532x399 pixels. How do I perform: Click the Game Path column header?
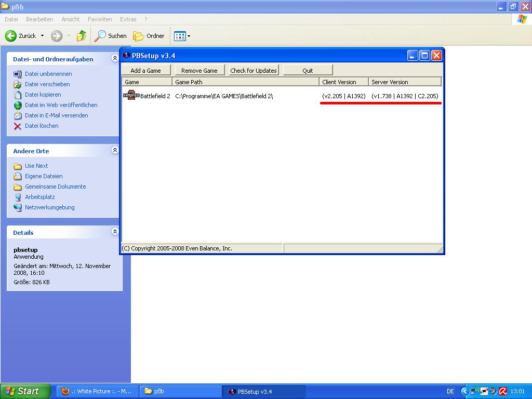point(246,82)
